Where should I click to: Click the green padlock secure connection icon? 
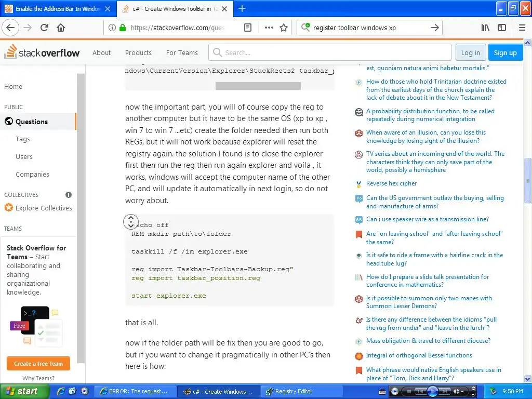coord(123,28)
